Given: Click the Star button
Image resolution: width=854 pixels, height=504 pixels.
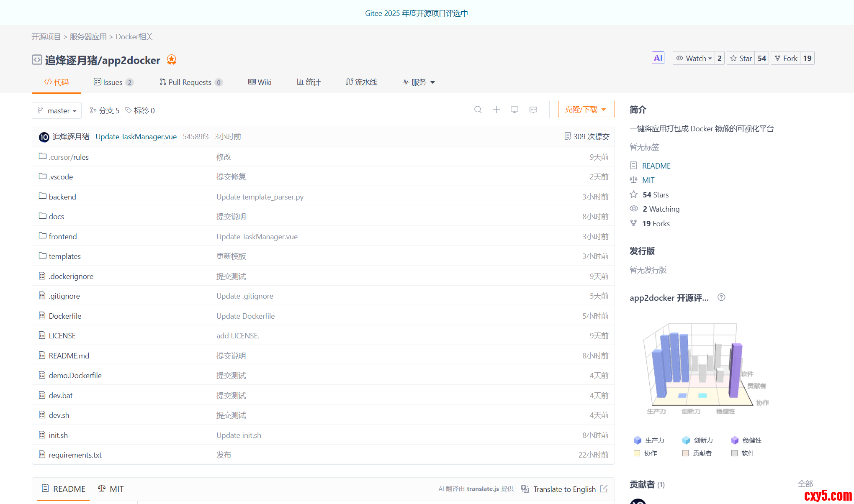Looking at the screenshot, I should 741,58.
